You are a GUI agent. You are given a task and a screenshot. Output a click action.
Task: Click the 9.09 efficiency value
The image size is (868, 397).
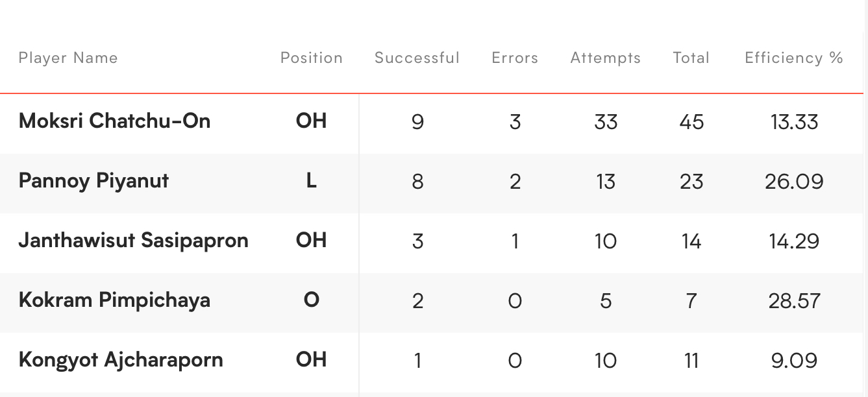(x=795, y=360)
